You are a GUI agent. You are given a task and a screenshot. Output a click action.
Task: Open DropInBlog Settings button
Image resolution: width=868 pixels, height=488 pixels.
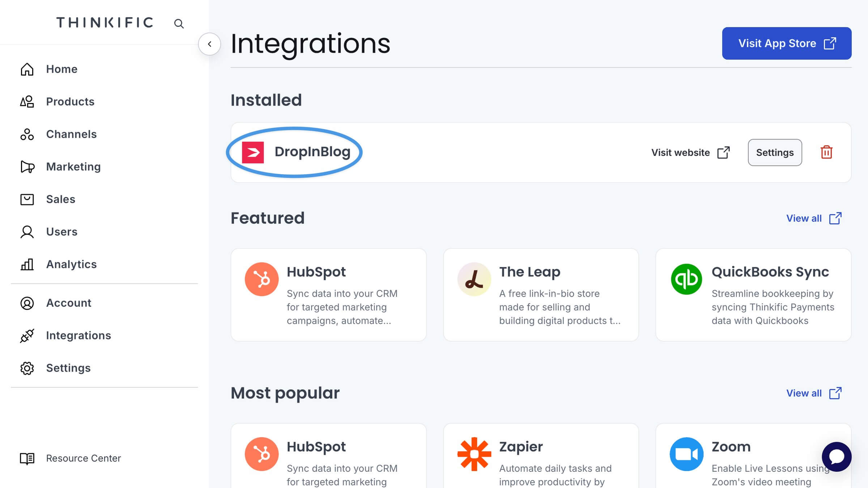775,153
